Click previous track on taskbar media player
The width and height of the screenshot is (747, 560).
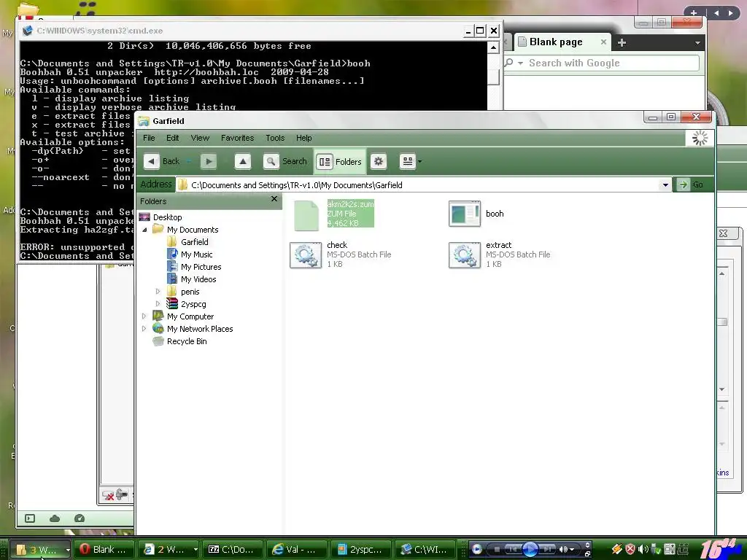[x=514, y=549]
